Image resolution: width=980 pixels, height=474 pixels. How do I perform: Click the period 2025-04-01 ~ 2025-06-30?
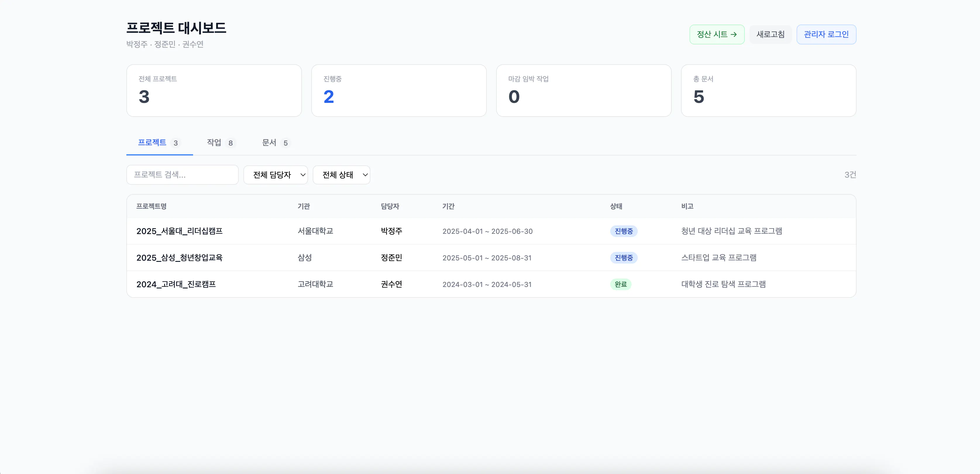point(487,231)
